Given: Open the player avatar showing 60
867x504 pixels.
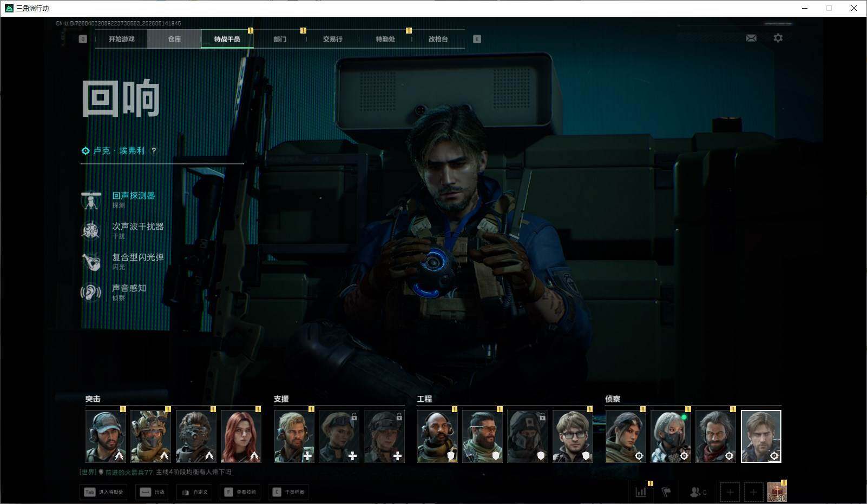Looking at the screenshot, I should click(x=777, y=492).
